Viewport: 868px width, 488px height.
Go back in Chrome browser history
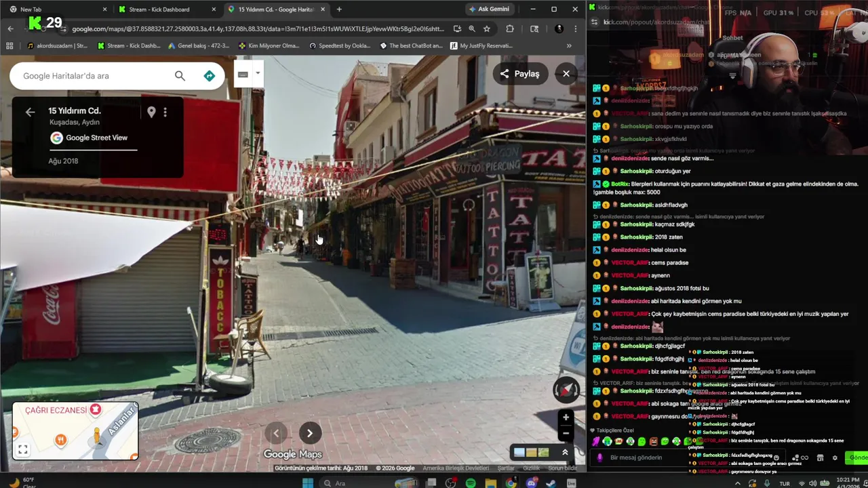tap(10, 28)
